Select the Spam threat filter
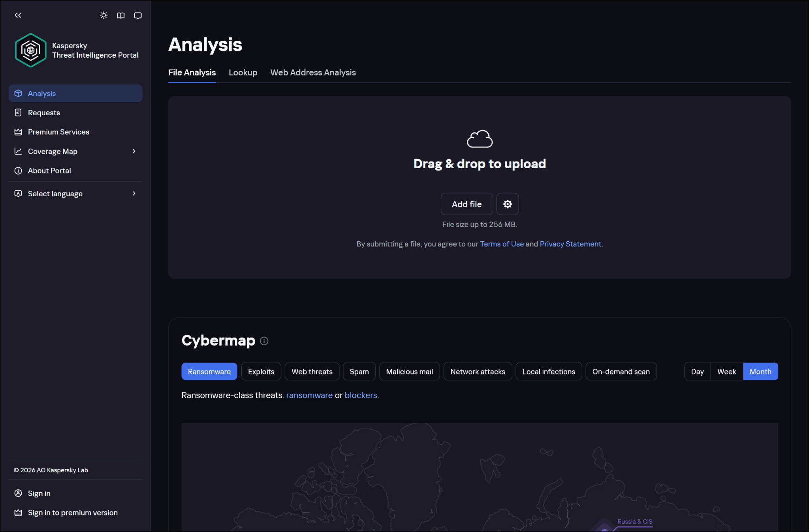Viewport: 809px width, 532px height. pyautogui.click(x=359, y=371)
